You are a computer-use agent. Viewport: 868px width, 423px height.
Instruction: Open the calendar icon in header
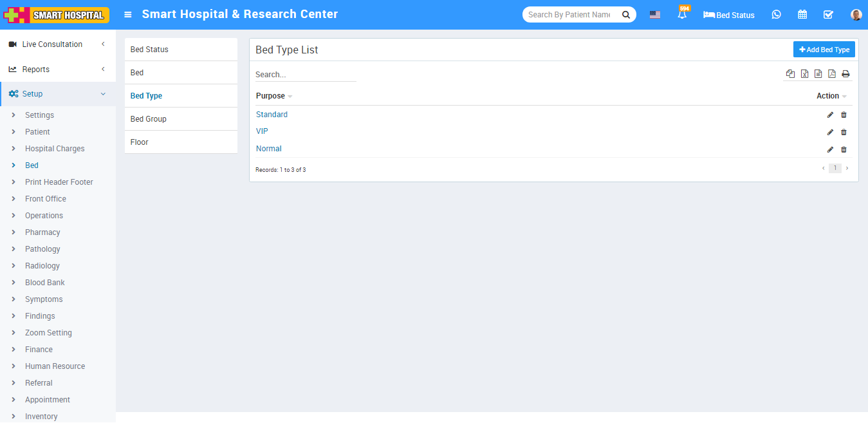coord(802,15)
